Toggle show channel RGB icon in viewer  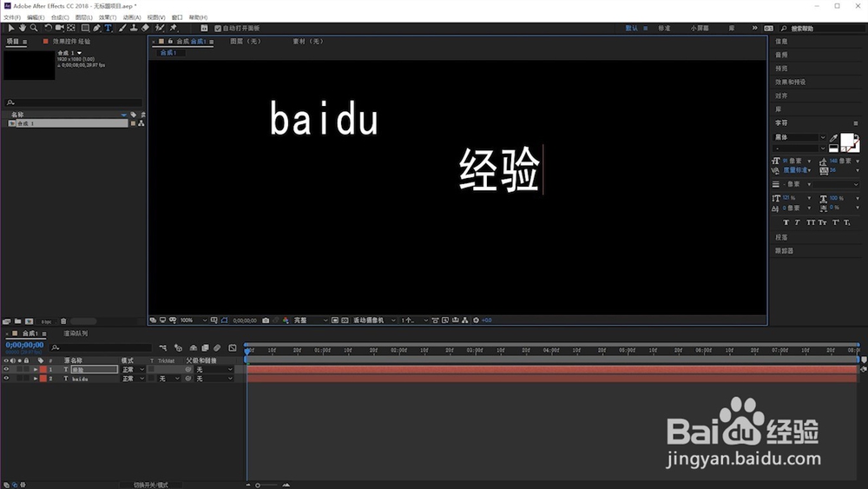point(286,320)
